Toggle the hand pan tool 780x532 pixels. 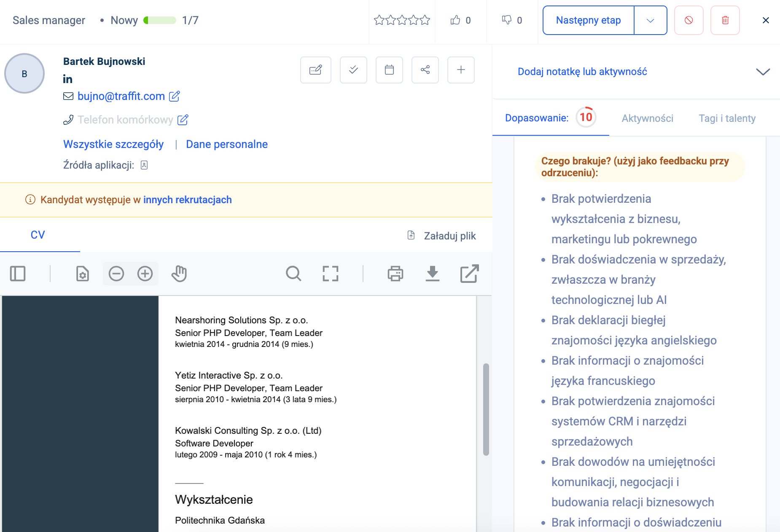coord(179,274)
